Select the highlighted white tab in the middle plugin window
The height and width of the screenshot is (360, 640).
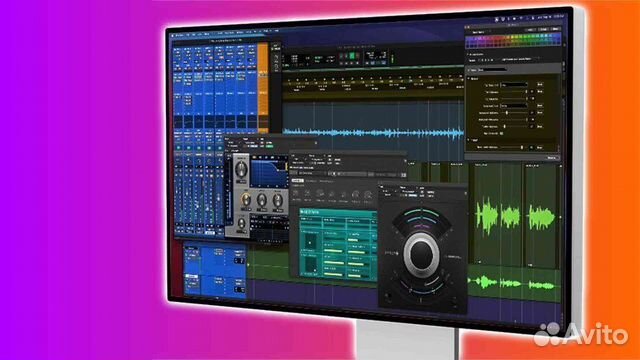pos(297,180)
